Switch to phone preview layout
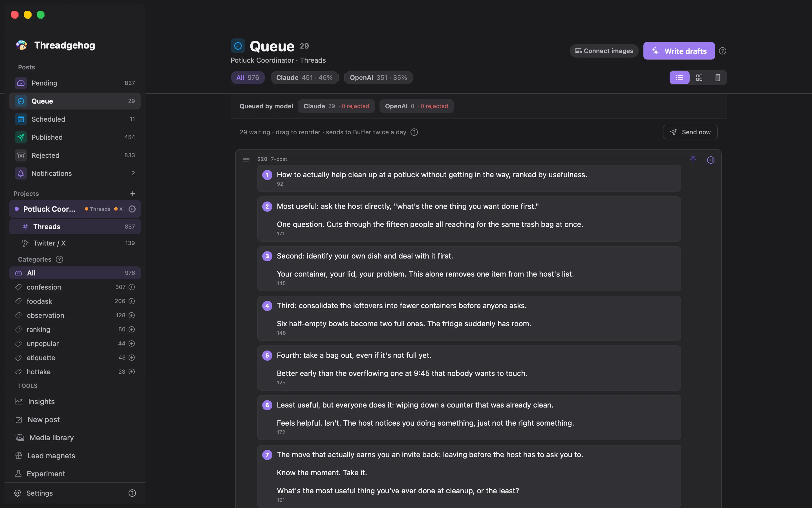 [x=718, y=78]
